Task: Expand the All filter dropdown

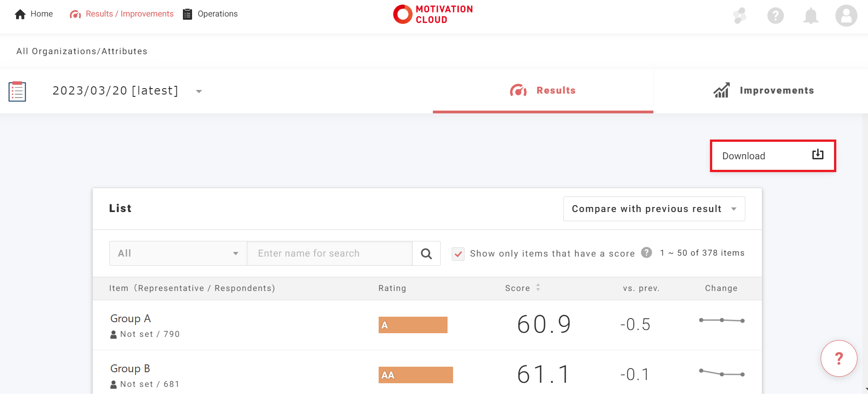Action: tap(178, 254)
